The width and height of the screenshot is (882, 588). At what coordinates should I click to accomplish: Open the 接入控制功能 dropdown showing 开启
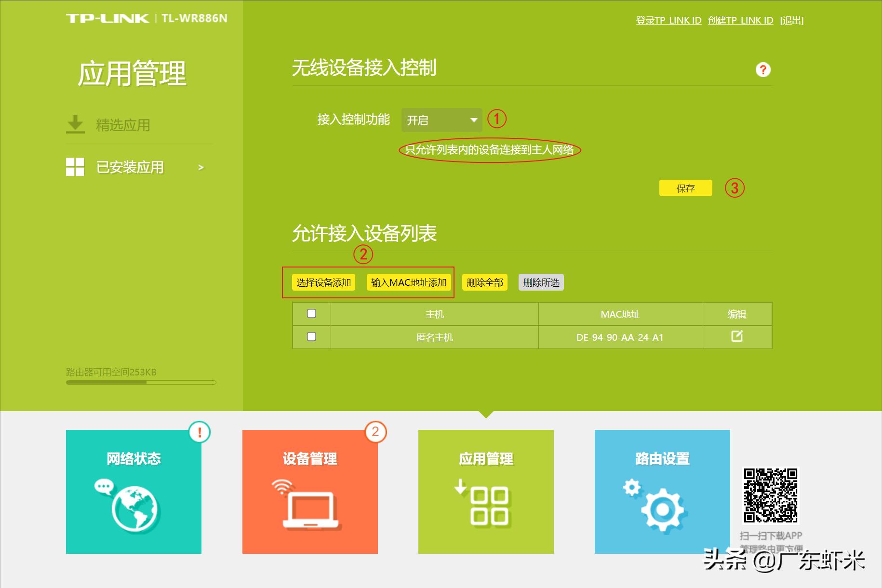441,120
